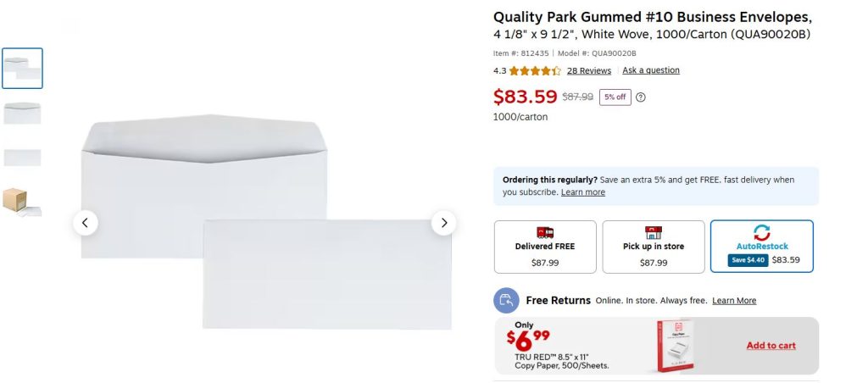The image size is (868, 383).
Task: Click the help icon beside 5% off
Action: click(x=641, y=97)
